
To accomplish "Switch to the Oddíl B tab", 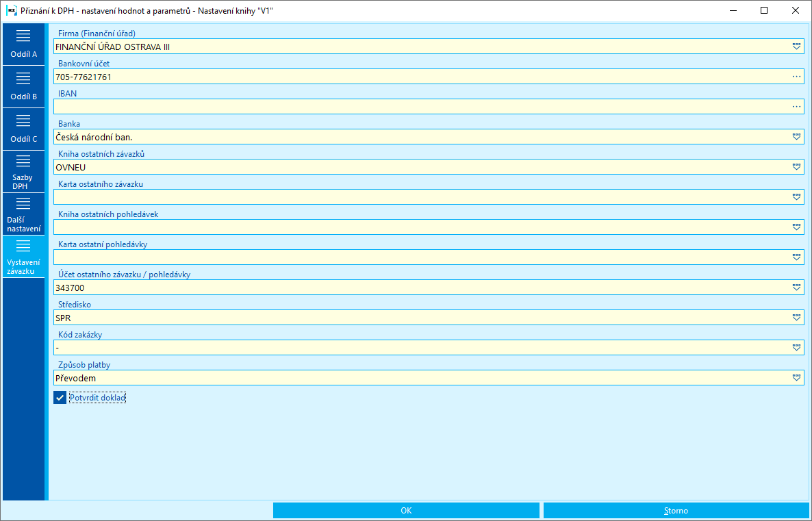I will [x=23, y=86].
